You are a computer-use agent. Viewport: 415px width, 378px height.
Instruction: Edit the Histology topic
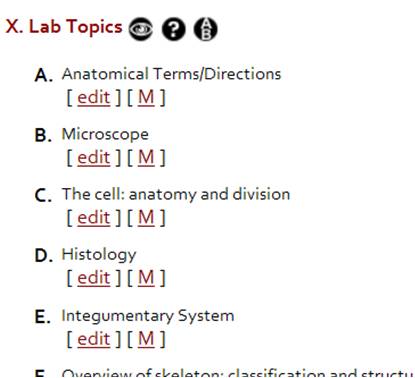coord(94,278)
